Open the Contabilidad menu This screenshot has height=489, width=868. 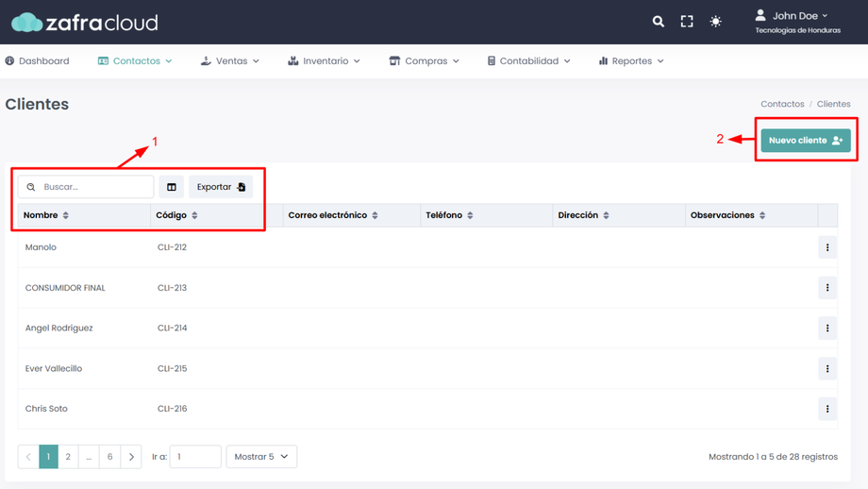[x=528, y=61]
